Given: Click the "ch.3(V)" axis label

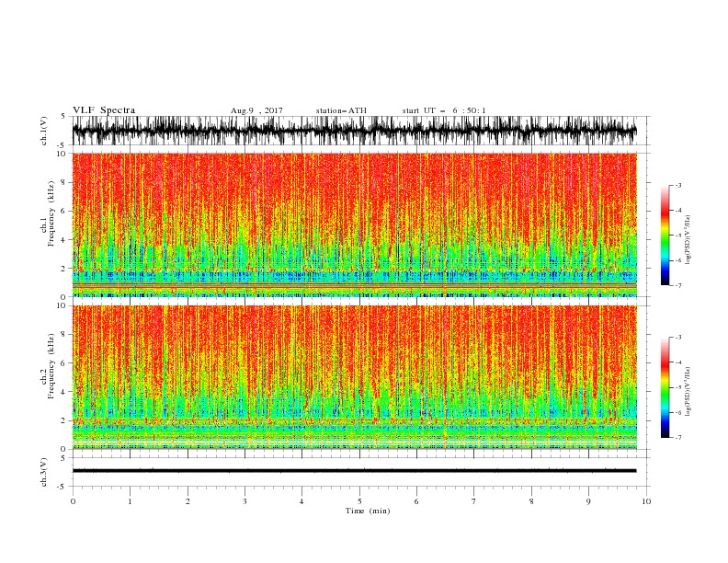Looking at the screenshot, I should point(44,472).
